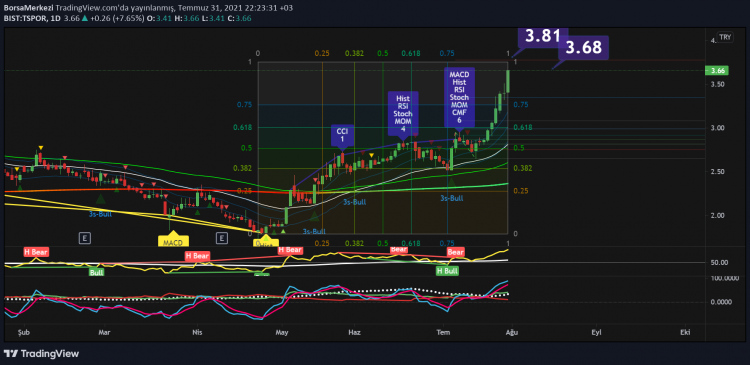
Task: Click the Eki month label on the time axis
Action: (x=685, y=331)
